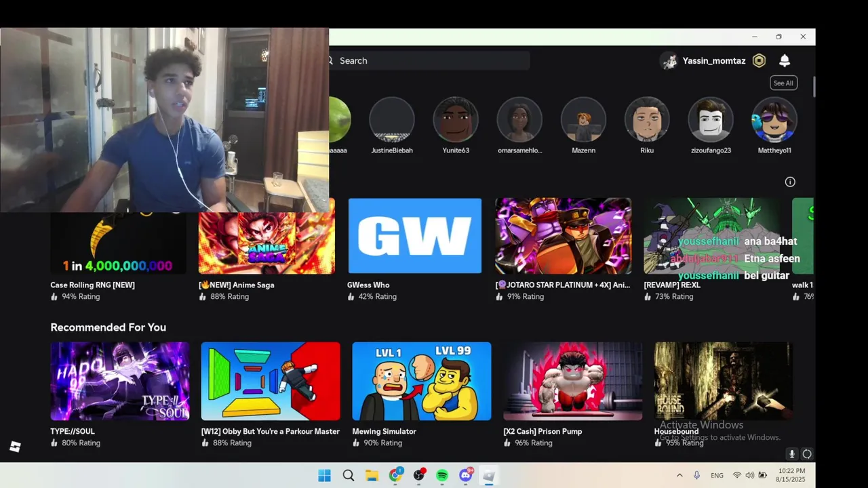
Task: Open Obby But You're a Parkour Master thumbnail
Action: tap(271, 381)
